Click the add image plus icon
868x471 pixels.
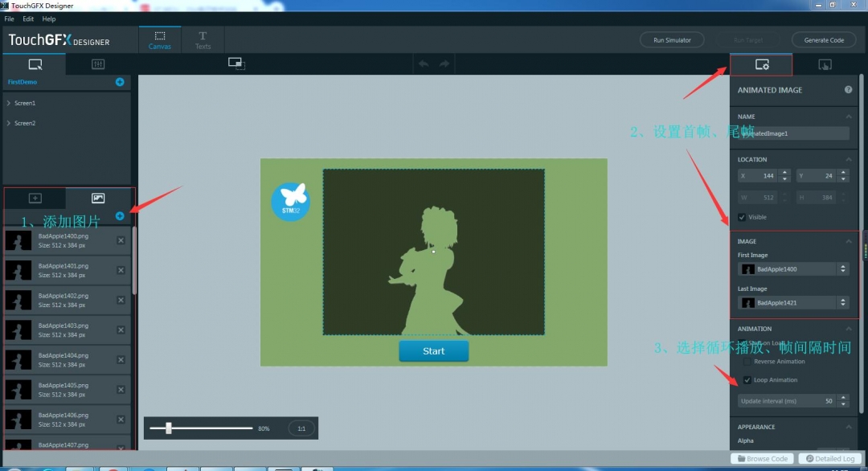tap(120, 216)
